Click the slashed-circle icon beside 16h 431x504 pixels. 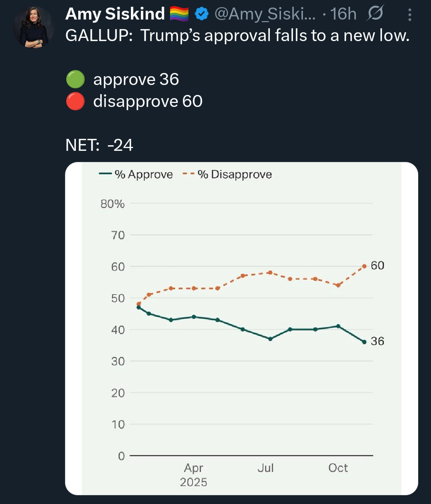374,14
